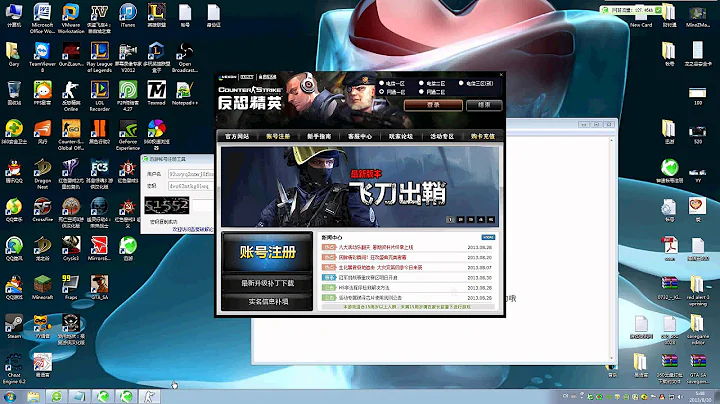
Task: Open the 玩家论坛 nav tab
Action: tap(400, 136)
